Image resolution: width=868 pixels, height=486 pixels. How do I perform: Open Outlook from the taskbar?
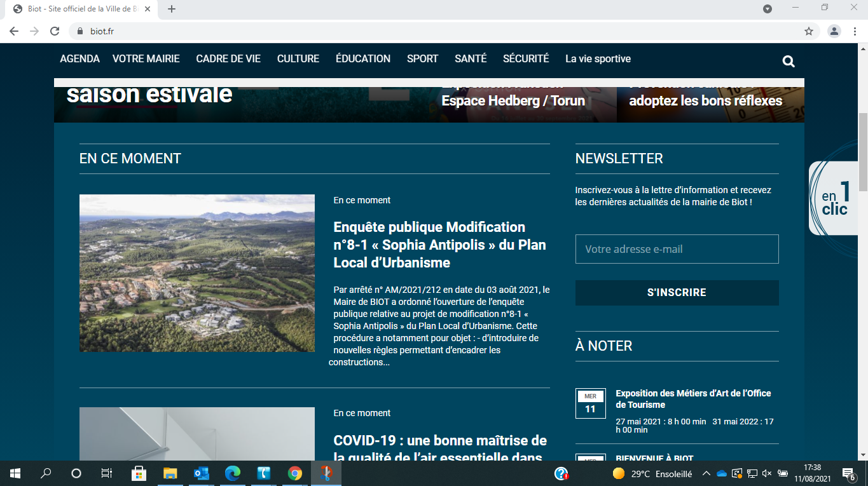(x=202, y=473)
